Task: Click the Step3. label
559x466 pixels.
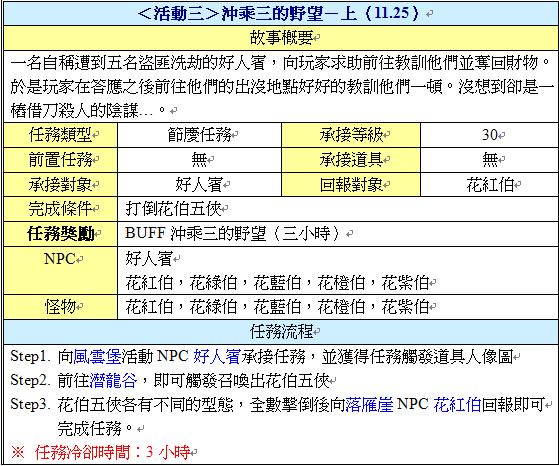Action: pyautogui.click(x=30, y=404)
